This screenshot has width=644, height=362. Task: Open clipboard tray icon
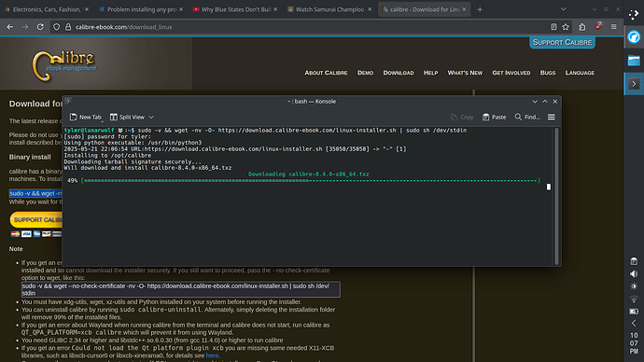[634, 261]
